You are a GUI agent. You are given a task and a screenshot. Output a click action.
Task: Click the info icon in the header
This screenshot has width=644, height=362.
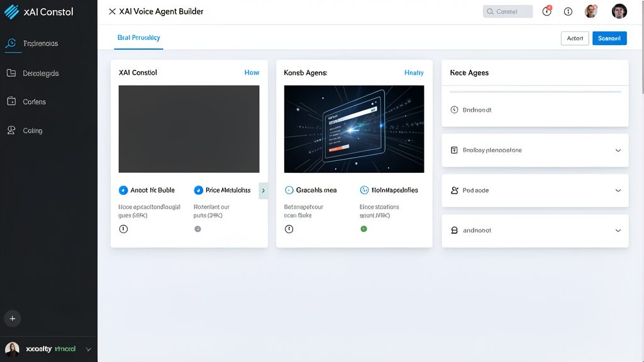(x=568, y=11)
